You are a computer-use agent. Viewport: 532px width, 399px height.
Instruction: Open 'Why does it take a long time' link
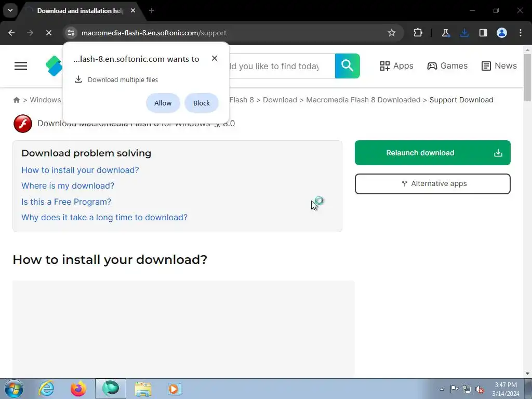point(104,217)
